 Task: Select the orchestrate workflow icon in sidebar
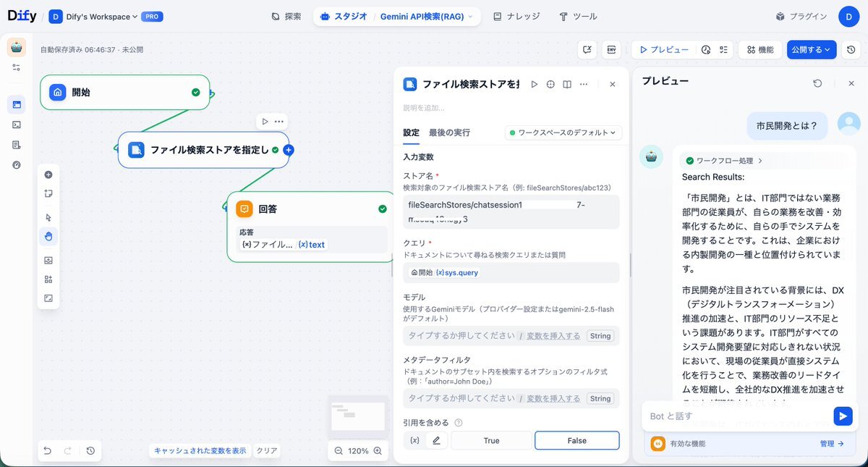(17, 105)
